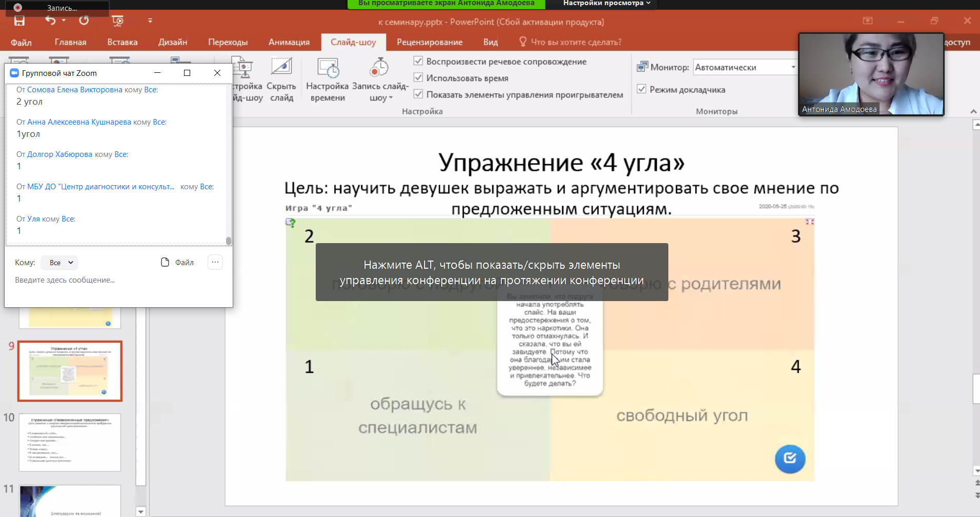Click the chat window scrollbar thumb
Viewport: 980px width, 517px height.
point(229,241)
